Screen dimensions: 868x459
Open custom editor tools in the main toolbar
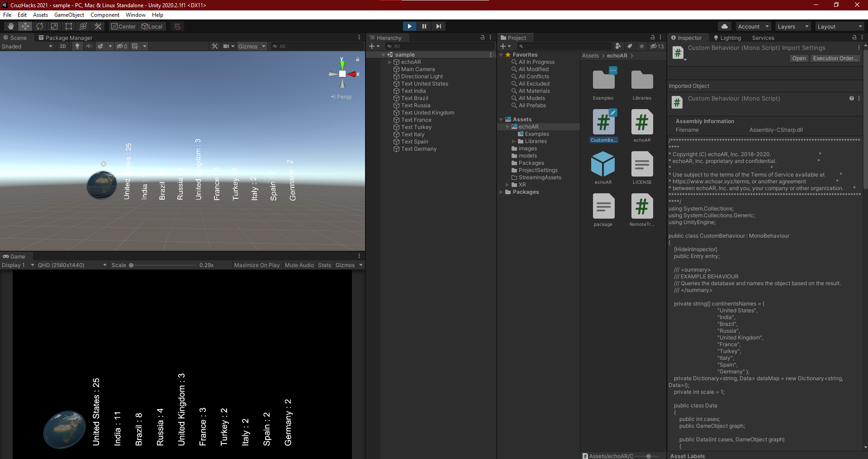click(x=98, y=26)
